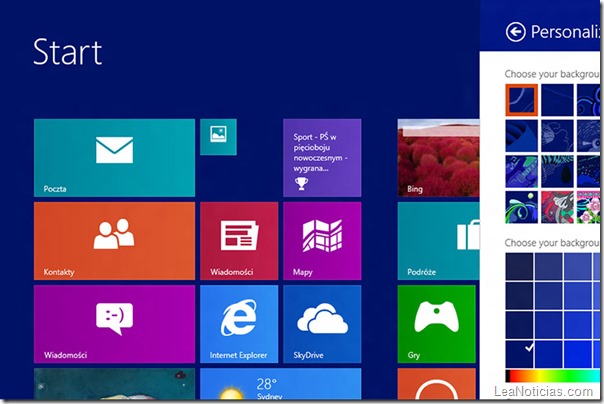The width and height of the screenshot is (604, 404).
Task: Open the red Wiadomości news tile
Action: point(239,241)
